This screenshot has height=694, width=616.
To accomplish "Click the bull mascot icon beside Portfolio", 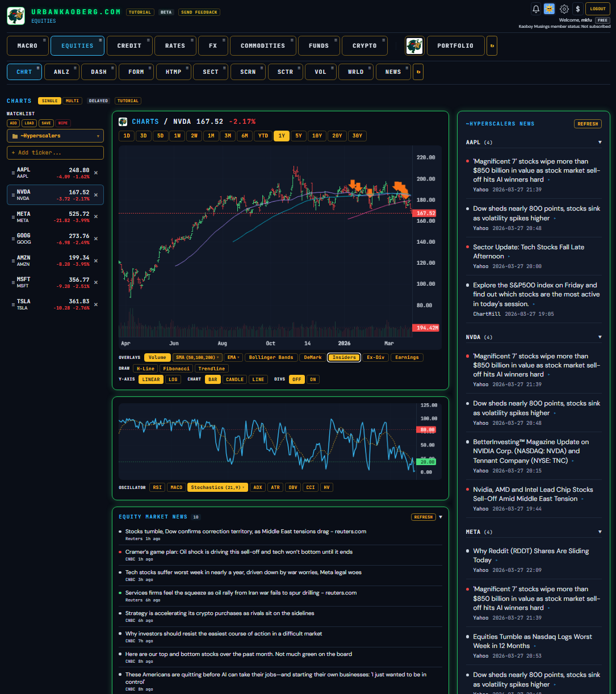I will [x=414, y=45].
